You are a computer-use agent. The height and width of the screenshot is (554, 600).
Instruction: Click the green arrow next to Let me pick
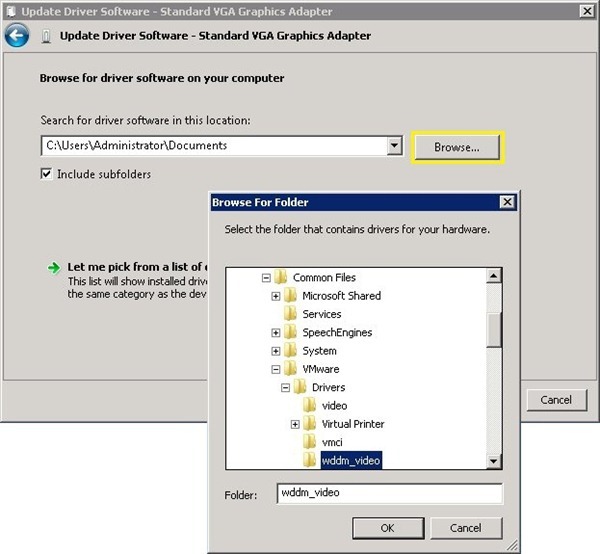(x=54, y=268)
